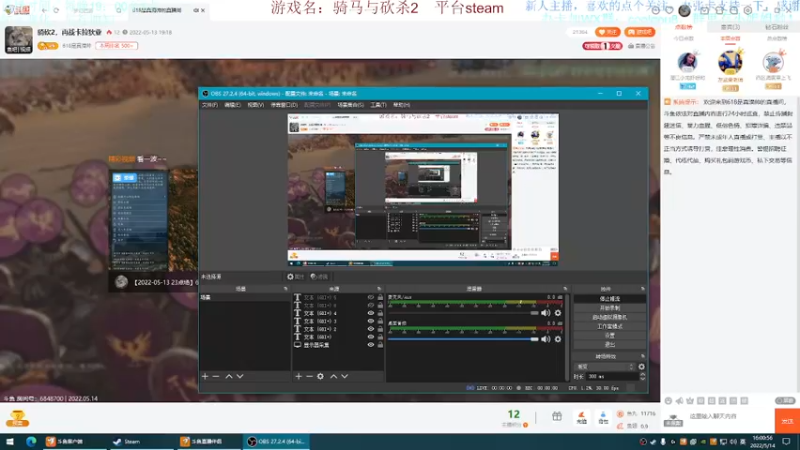
Task: Open the 工具(T) menu in OBS
Action: coord(378,105)
